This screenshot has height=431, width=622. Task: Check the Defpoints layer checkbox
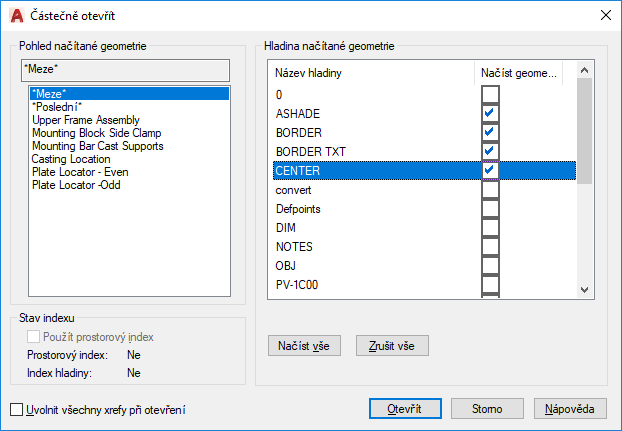pos(490,209)
